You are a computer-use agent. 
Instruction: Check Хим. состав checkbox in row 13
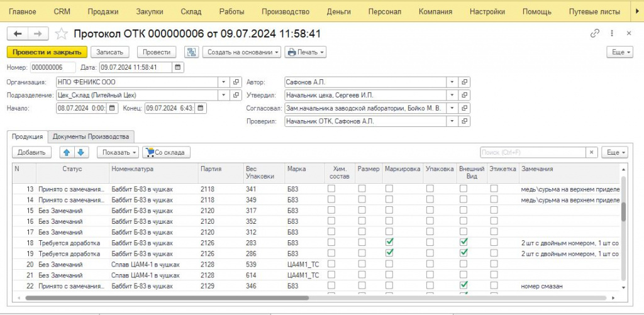pyautogui.click(x=331, y=189)
